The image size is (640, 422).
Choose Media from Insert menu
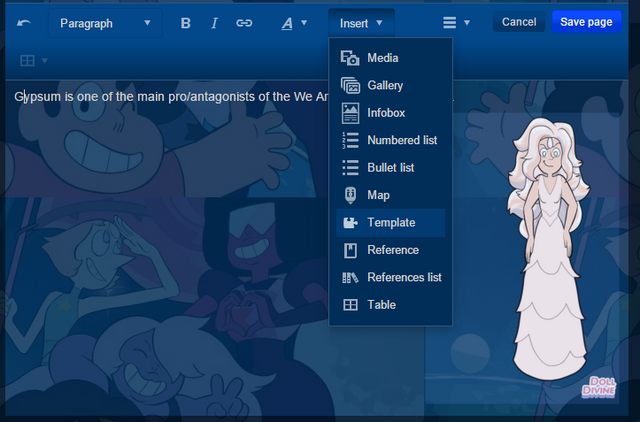click(391, 58)
